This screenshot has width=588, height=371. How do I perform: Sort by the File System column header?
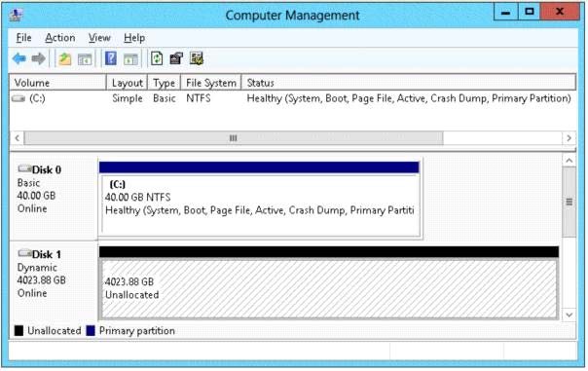pos(210,83)
